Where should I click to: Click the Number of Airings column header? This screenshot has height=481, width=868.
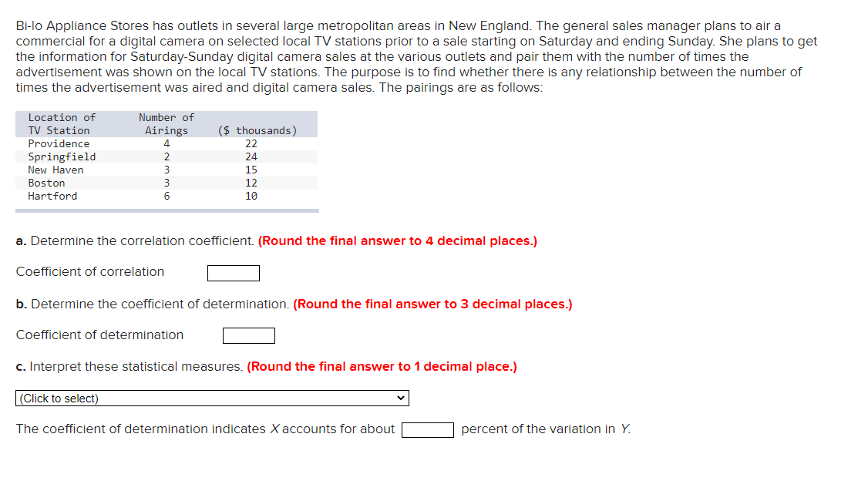pos(167,124)
